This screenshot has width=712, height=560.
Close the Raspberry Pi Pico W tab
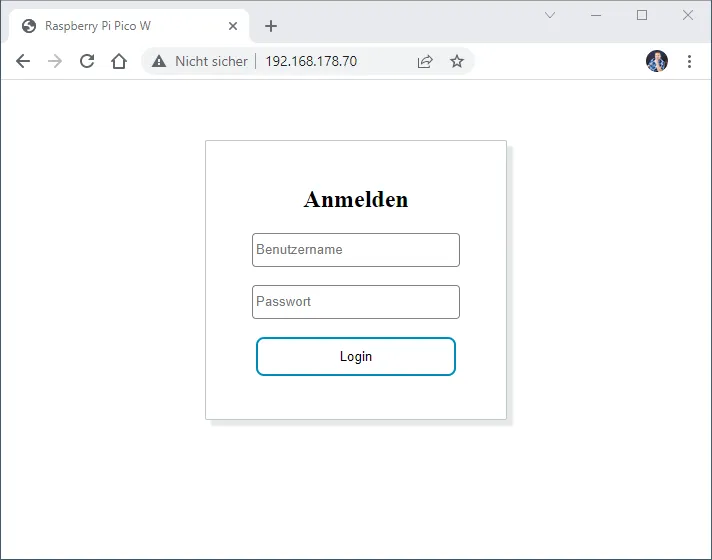click(x=233, y=26)
